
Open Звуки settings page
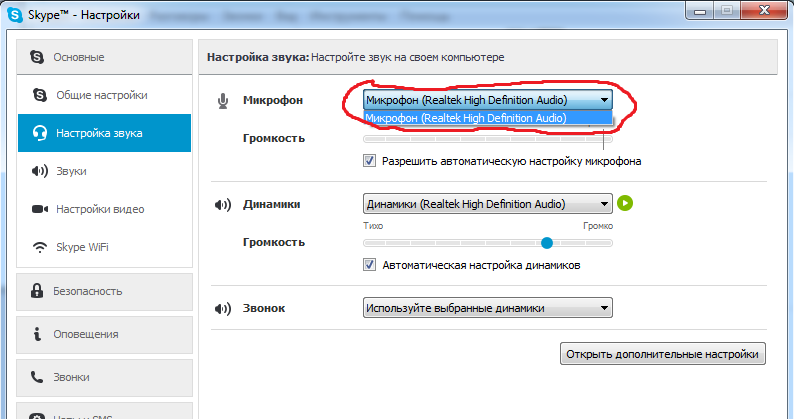(x=104, y=171)
